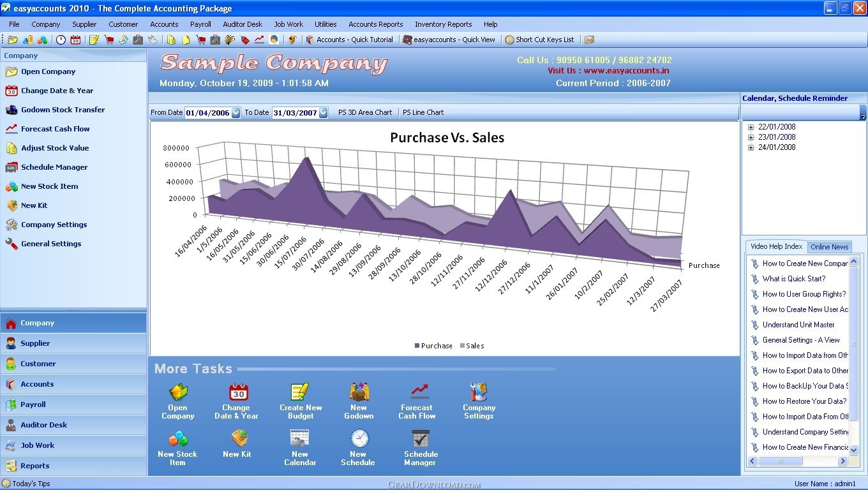
Task: Click the To Date input field
Action: click(x=295, y=113)
